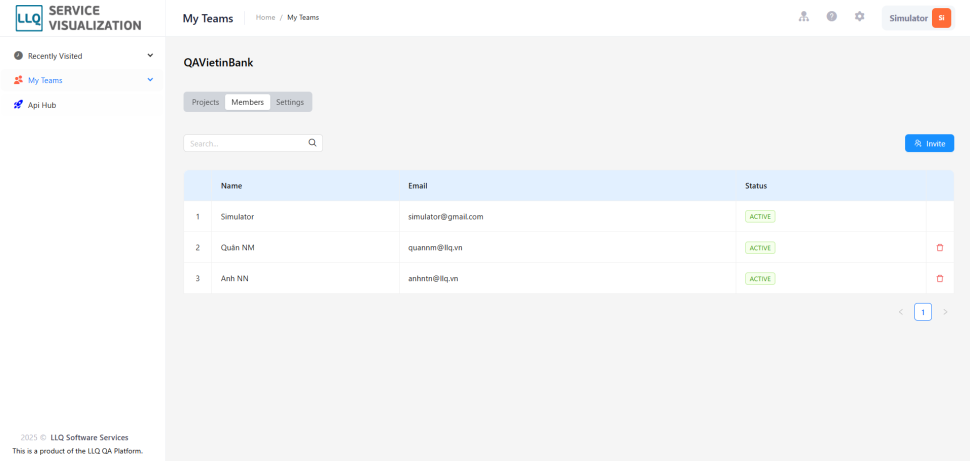Click the orange Si avatar badge
970x461 pixels.
941,18
